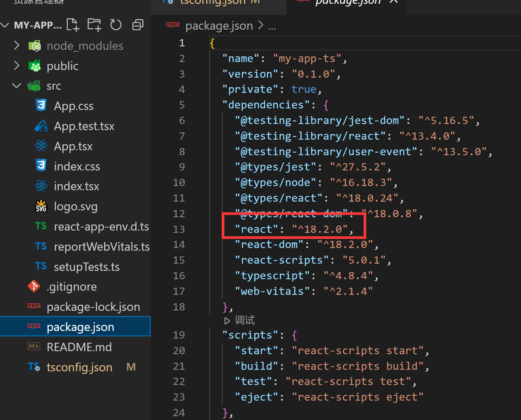The image size is (521, 420).
Task: Open setupTests.ts file
Action: [x=87, y=267]
